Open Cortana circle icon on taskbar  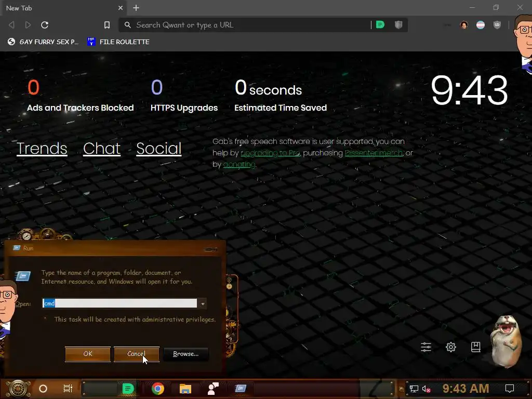43,389
